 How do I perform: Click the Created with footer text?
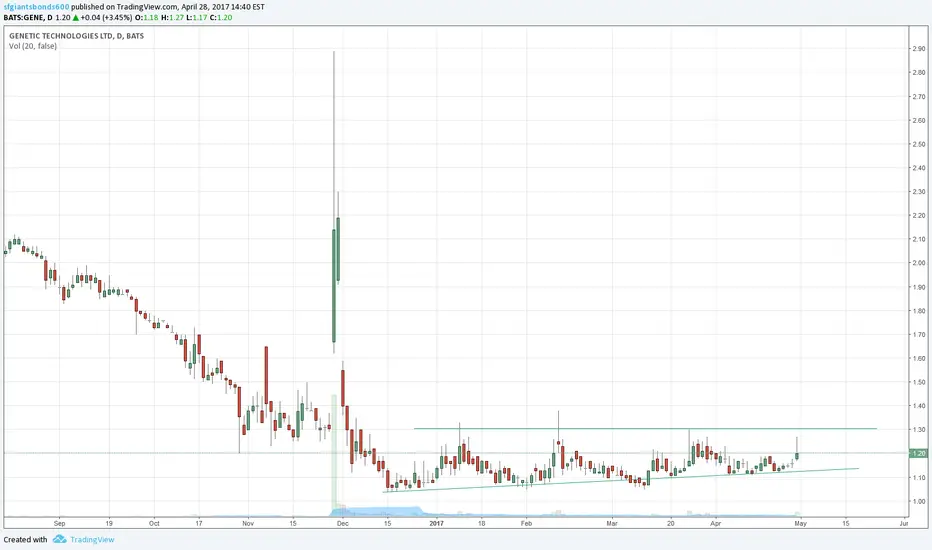(x=26, y=540)
